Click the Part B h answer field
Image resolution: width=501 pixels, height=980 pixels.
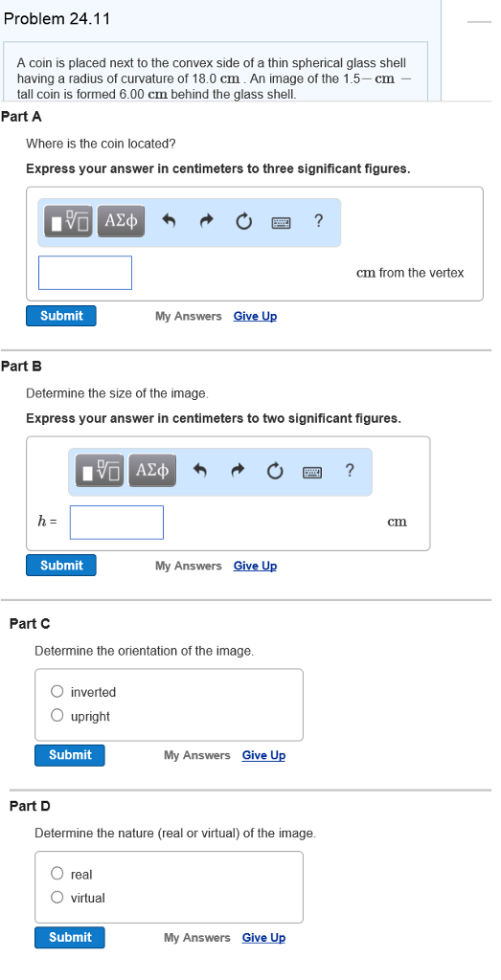(x=117, y=523)
